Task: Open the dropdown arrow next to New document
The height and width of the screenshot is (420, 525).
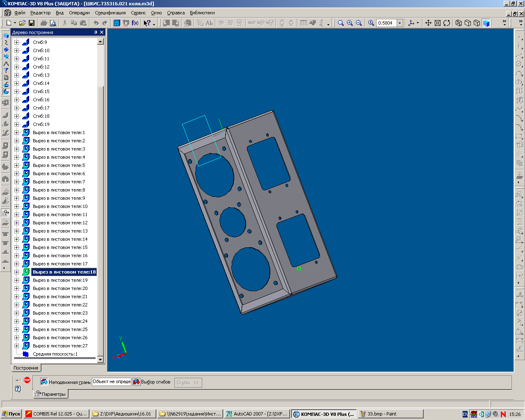Action: point(15,23)
